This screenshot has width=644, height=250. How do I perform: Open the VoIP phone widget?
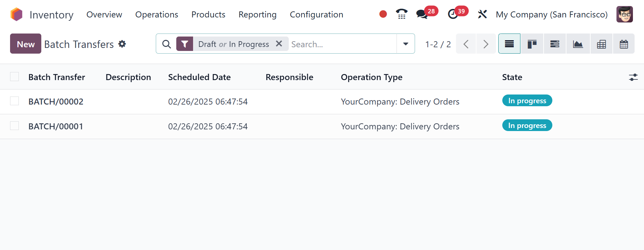pos(402,14)
